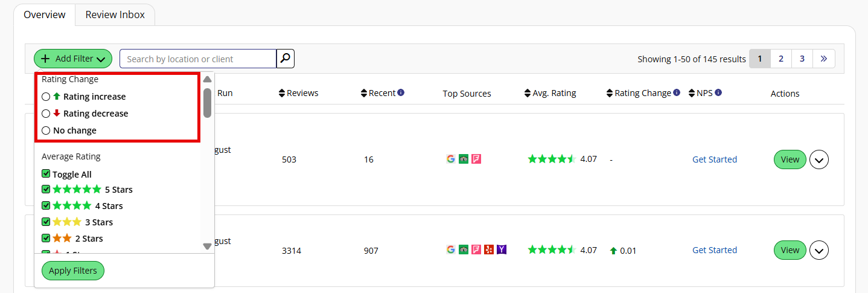This screenshot has width=868, height=293.
Task: Select the Rating decrease radio option
Action: (x=46, y=114)
